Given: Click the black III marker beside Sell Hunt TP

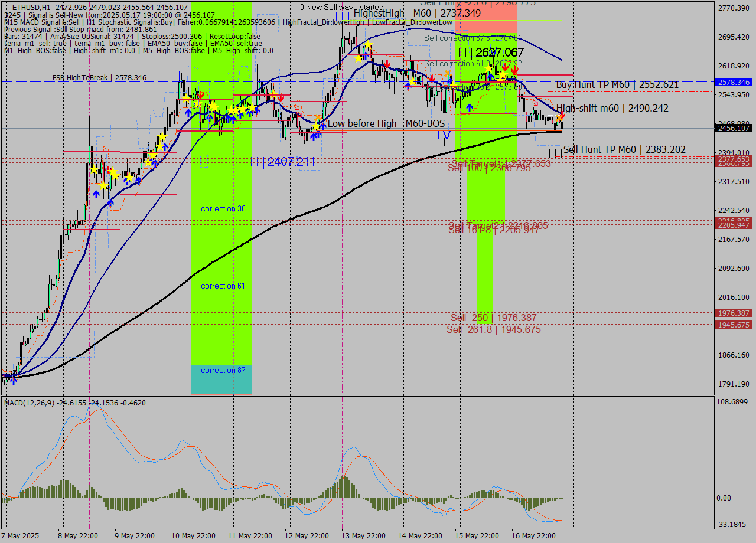Looking at the screenshot, I should (x=555, y=153).
